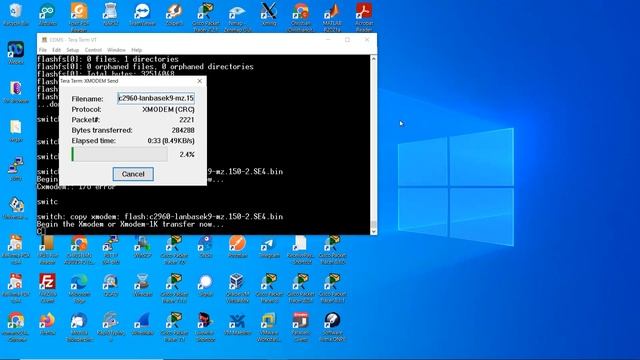640x360 pixels.
Task: Select the Oracle VM VirtualBox shortcut
Action: (x=237, y=288)
